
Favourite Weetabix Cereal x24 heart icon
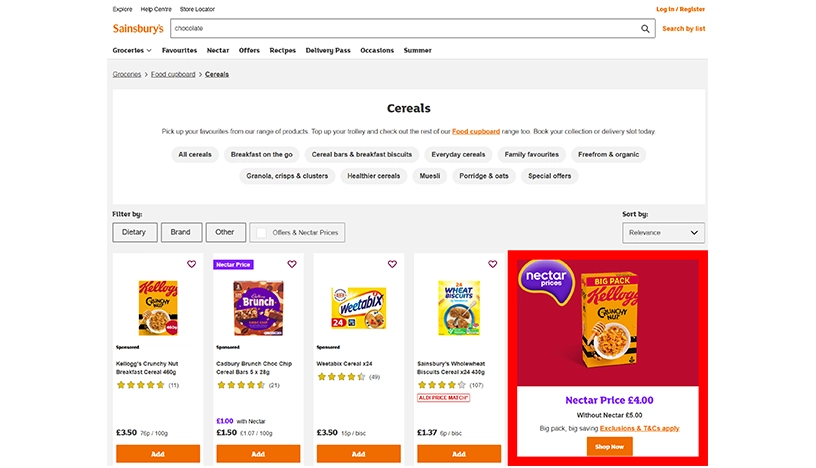point(392,264)
